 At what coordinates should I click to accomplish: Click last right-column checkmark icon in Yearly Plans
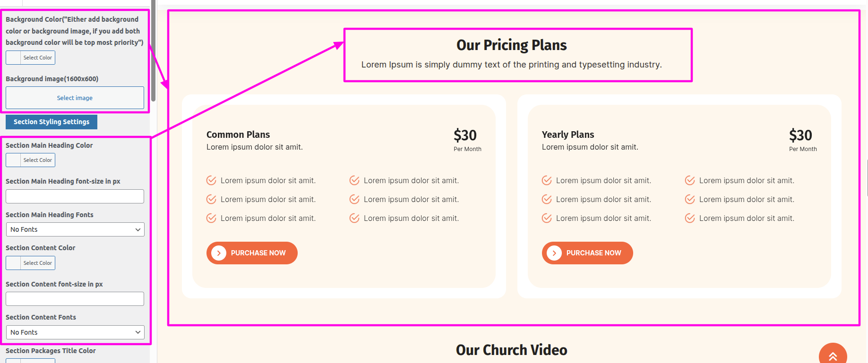click(x=690, y=218)
